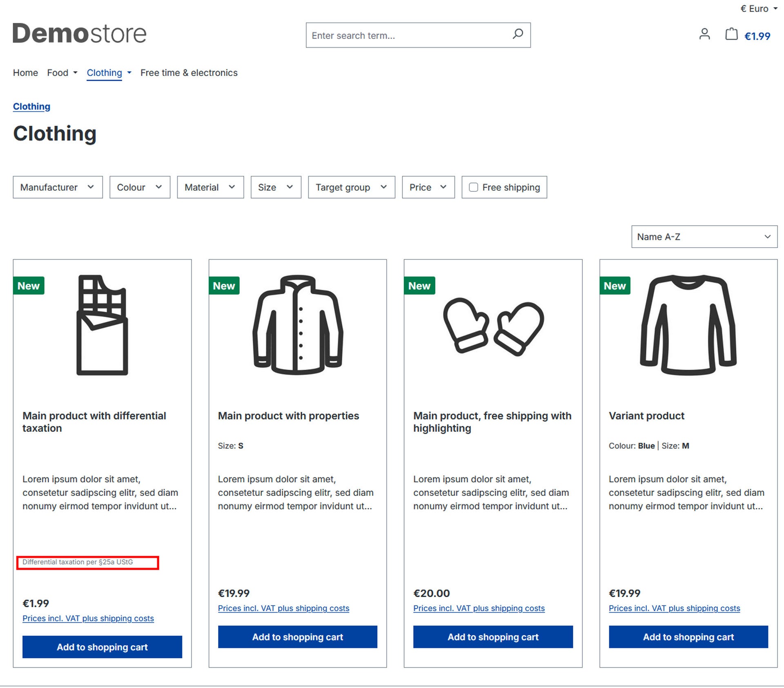Click the jacket product image

coord(298,325)
